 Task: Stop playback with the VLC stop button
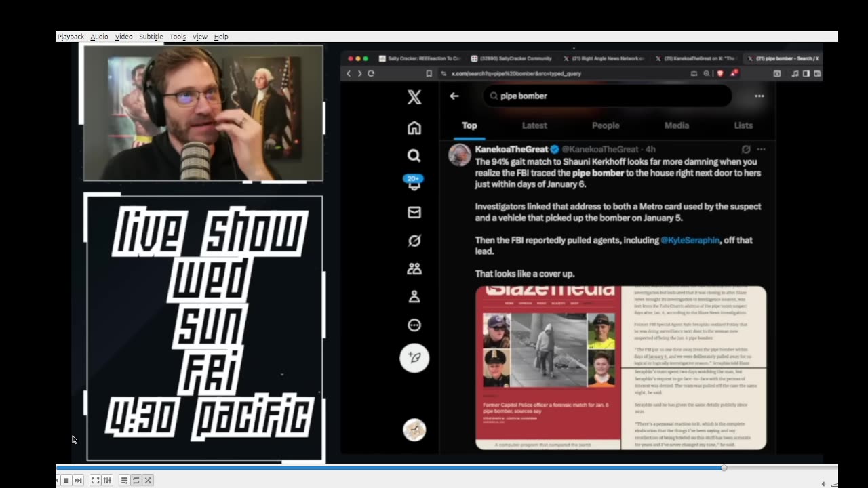(66, 480)
